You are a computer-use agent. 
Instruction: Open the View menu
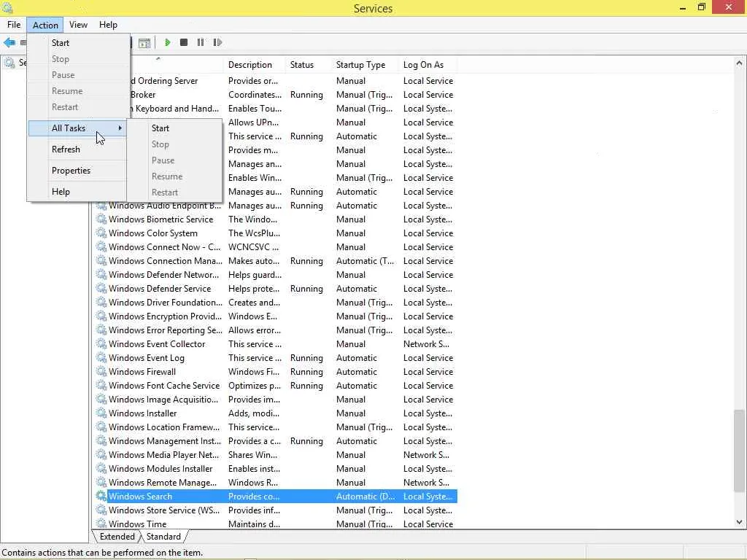pyautogui.click(x=78, y=25)
